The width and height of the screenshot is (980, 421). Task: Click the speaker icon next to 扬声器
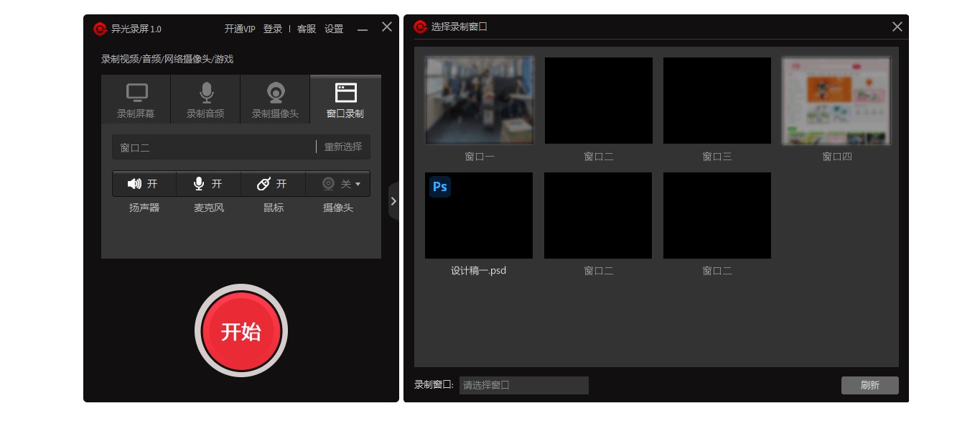tap(134, 184)
